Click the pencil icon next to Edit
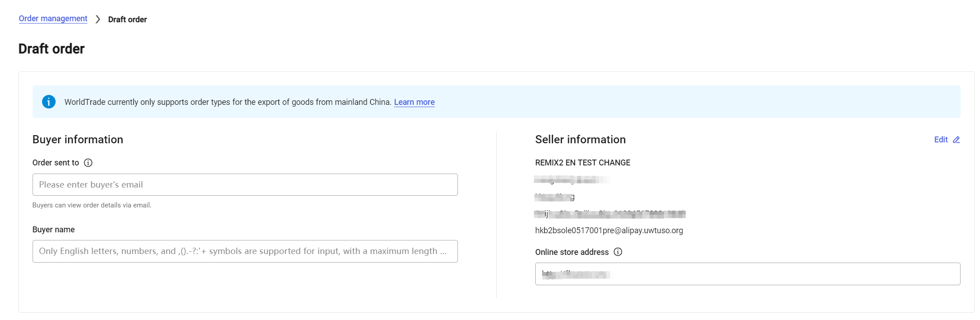 956,140
